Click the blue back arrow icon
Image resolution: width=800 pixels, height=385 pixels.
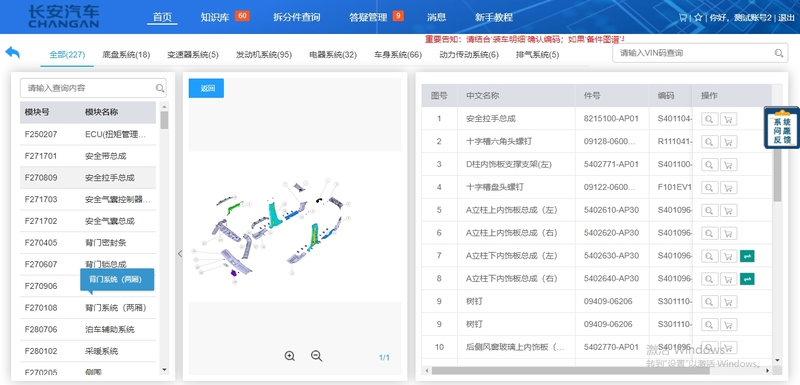point(12,53)
